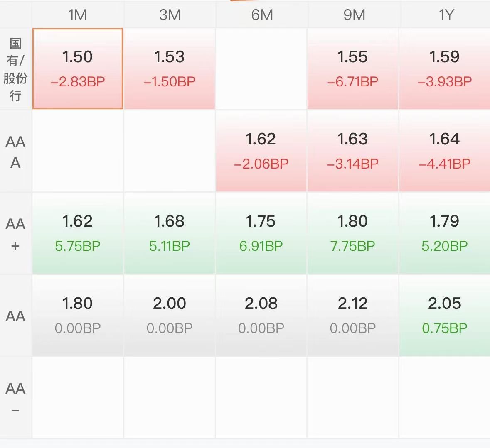The image size is (490, 448).
Task: Click the 国有/股份行 row label
Action: coord(16,69)
